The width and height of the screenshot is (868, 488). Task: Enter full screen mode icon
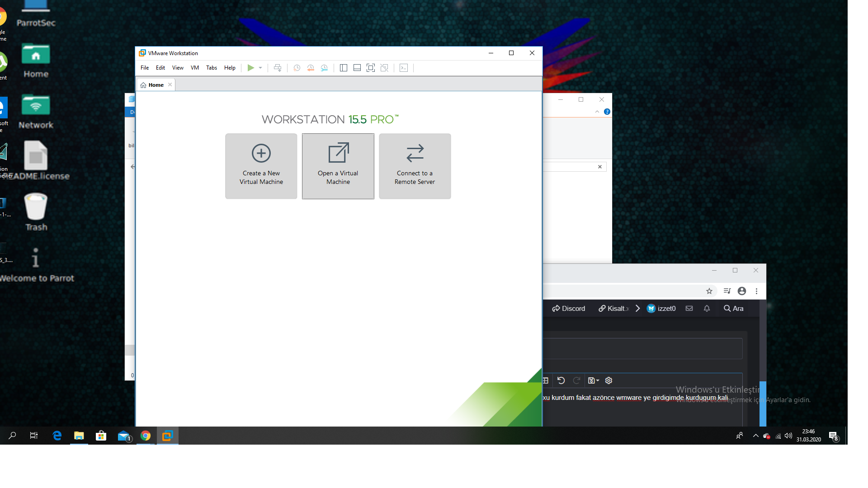coord(371,68)
